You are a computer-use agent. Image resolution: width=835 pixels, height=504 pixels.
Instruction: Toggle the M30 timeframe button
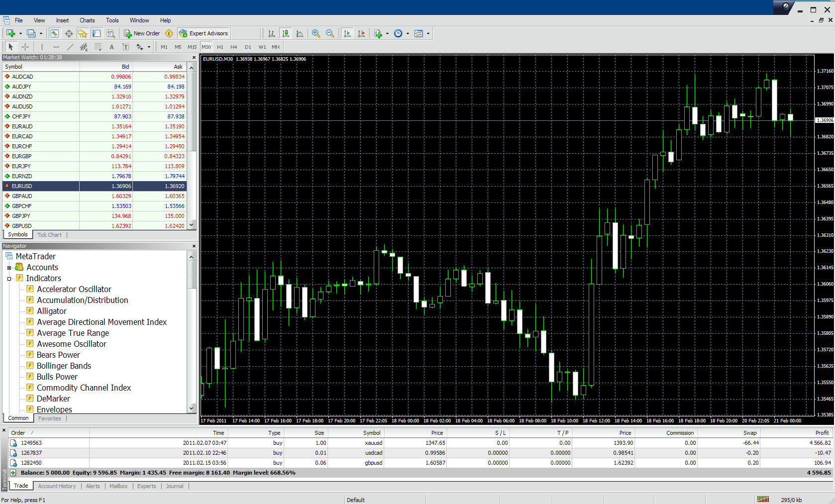click(206, 47)
